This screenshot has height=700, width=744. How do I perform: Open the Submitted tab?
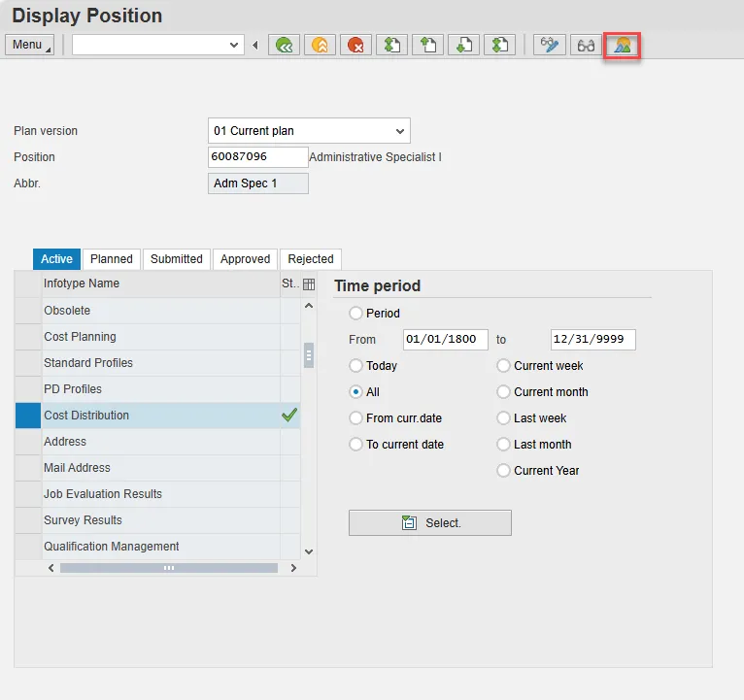(177, 259)
